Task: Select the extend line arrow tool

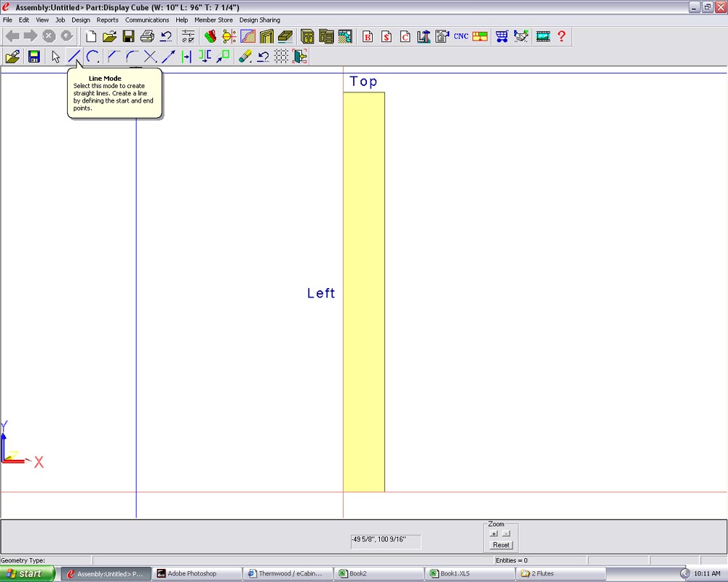Action: tap(168, 57)
